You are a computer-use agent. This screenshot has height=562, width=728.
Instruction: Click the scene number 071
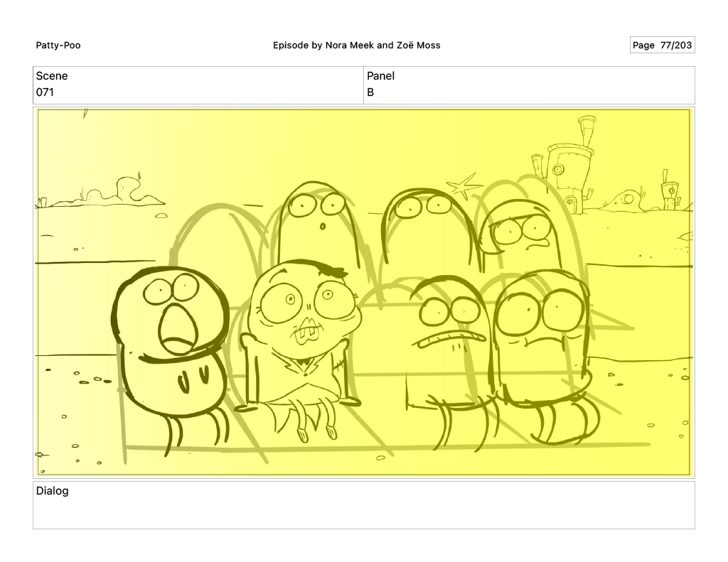coord(45,92)
